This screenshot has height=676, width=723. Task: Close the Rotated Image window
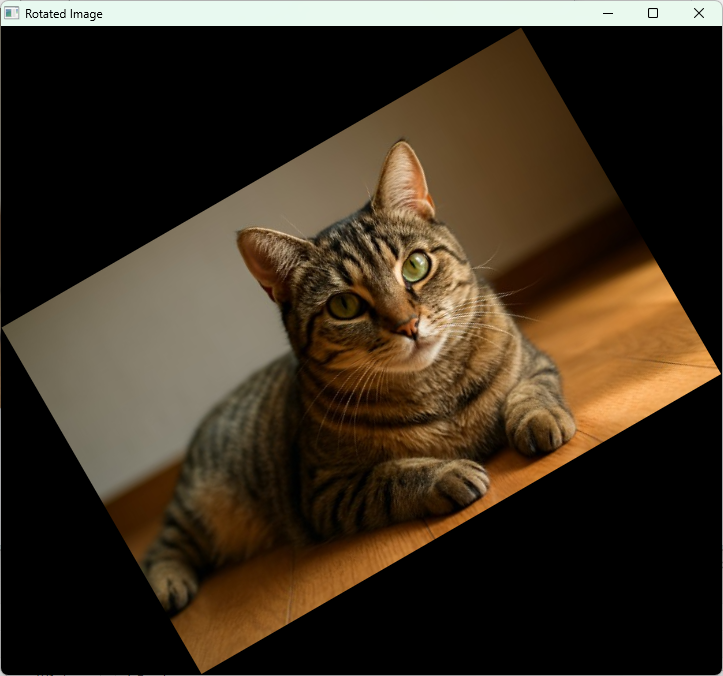[x=699, y=13]
